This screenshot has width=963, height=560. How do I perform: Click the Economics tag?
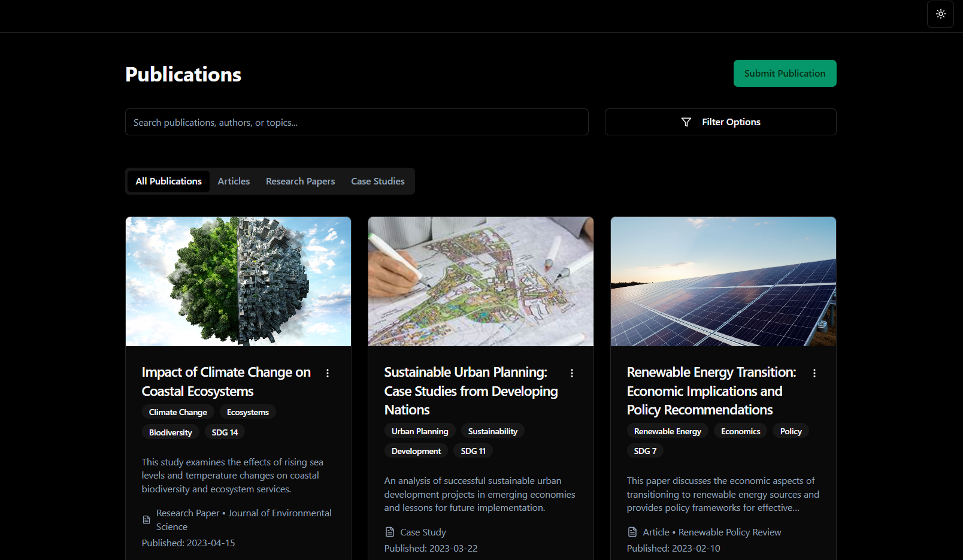pos(741,431)
